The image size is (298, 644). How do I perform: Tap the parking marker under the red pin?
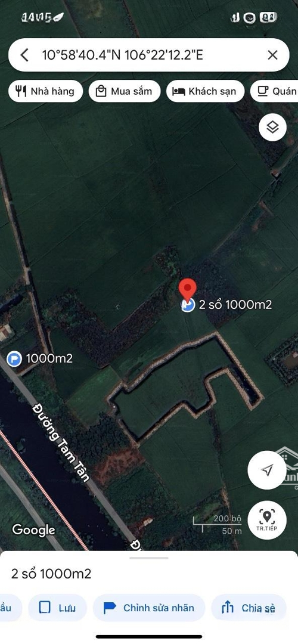[188, 305]
